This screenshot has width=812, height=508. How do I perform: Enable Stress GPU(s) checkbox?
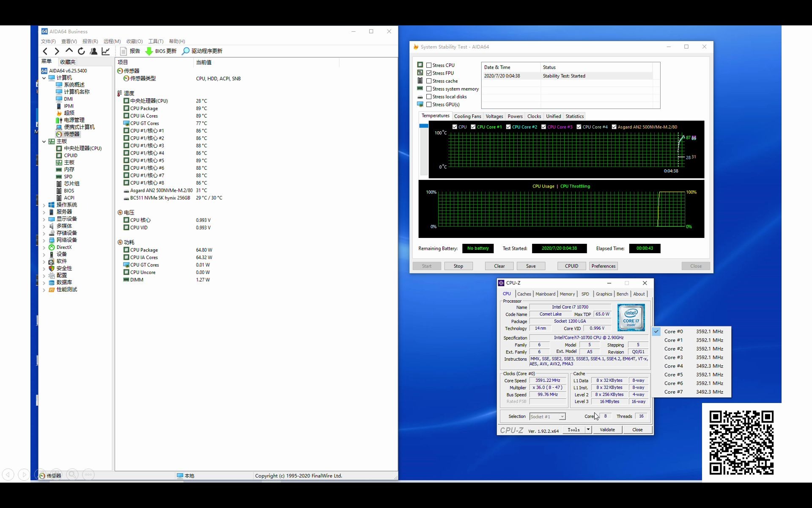pyautogui.click(x=429, y=105)
